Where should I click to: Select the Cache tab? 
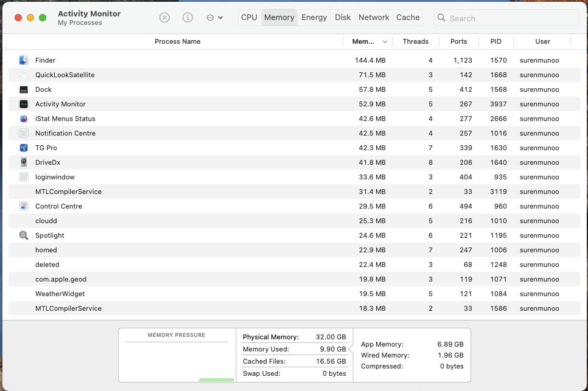[408, 18]
